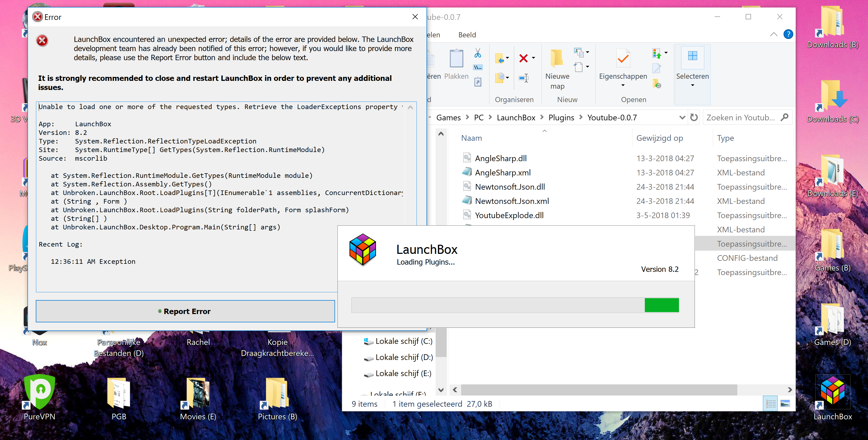Viewport: 868px width, 440px height.
Task: Open the Pictures (B) desktop shortcut
Action: (x=277, y=399)
